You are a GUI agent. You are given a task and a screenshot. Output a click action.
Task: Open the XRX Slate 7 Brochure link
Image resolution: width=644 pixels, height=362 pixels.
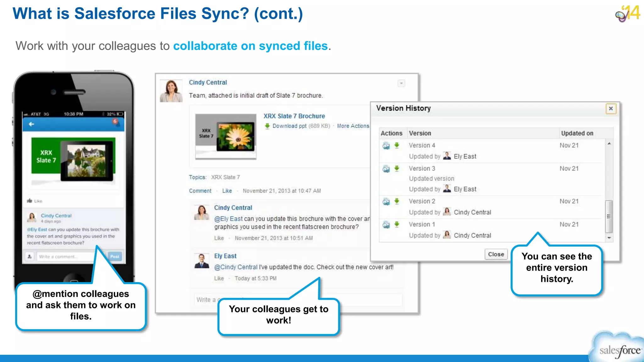tap(294, 116)
